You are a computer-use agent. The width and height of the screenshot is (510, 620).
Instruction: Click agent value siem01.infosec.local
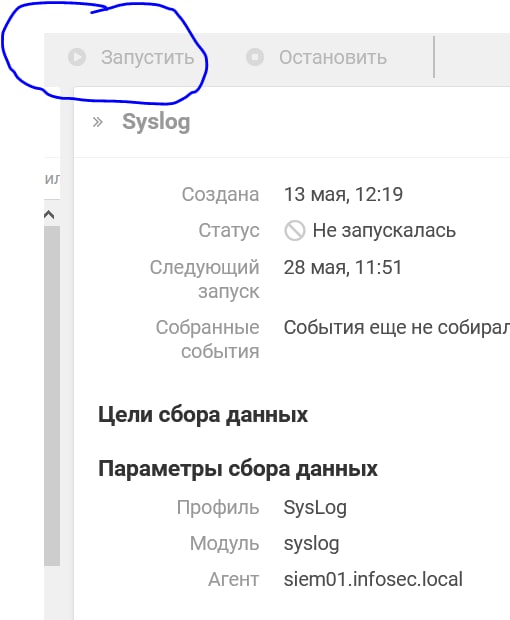click(x=373, y=580)
